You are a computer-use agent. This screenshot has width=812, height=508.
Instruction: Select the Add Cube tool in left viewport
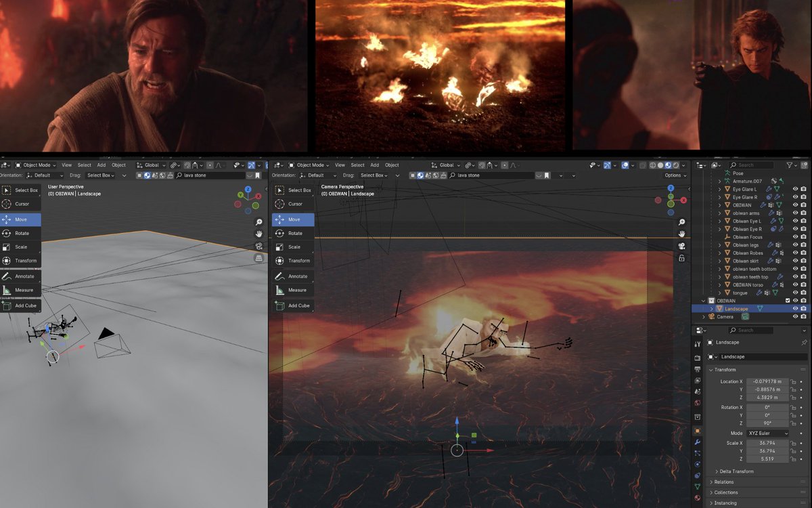point(20,305)
